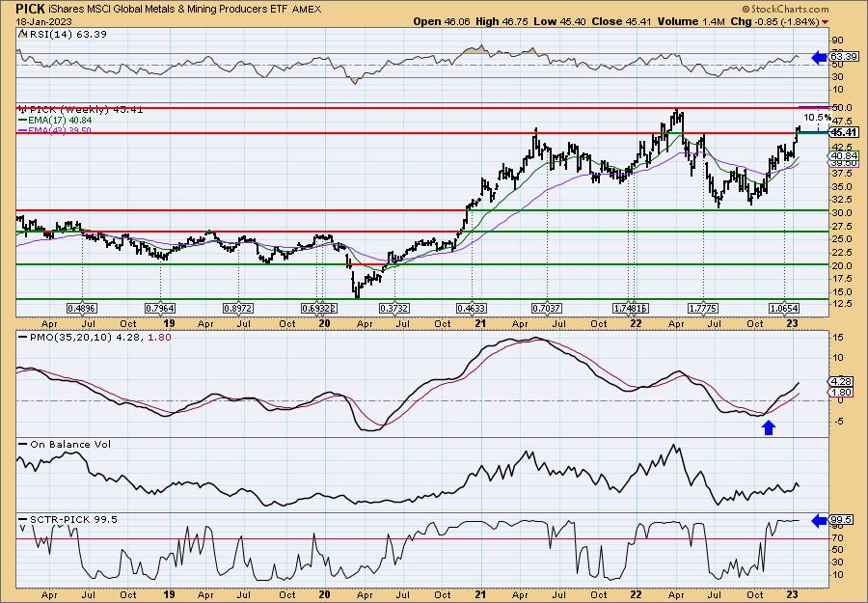Click the 0.3732 dividend value

(394, 309)
